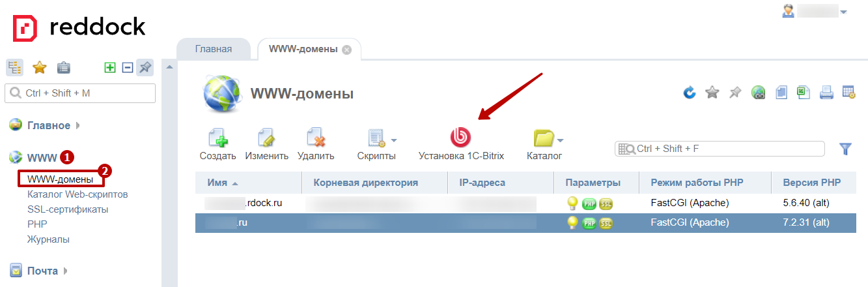The height and width of the screenshot is (287, 868).
Task: Open Каталог Web-скриптов in the sidebar
Action: pos(77,194)
